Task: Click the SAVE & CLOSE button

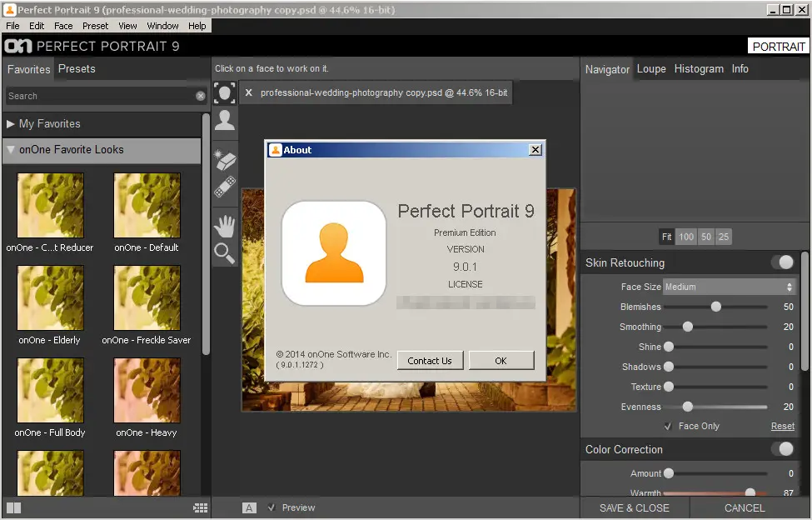Action: pos(635,508)
